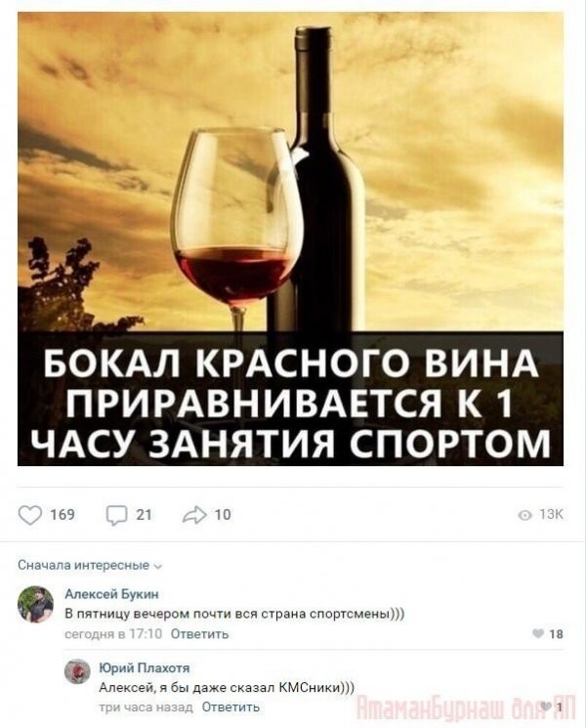586x728 pixels.
Task: Open Алексей Букин profile name link
Action: [x=111, y=594]
